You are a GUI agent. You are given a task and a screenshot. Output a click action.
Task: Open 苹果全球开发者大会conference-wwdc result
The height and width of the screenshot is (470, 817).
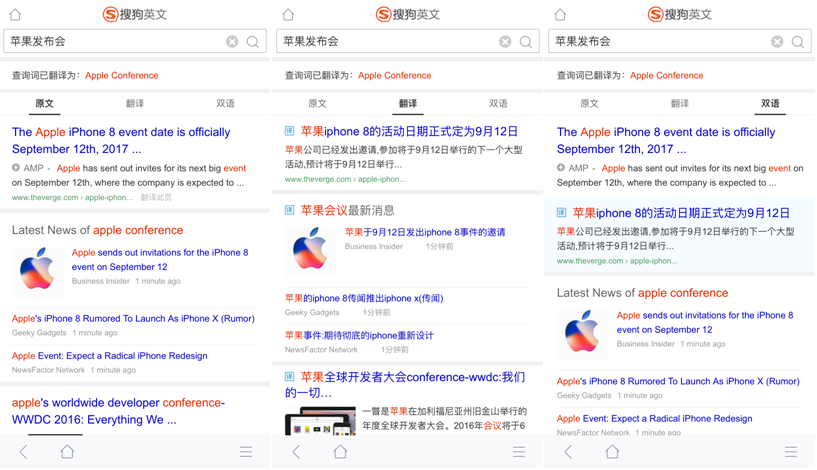(x=405, y=385)
